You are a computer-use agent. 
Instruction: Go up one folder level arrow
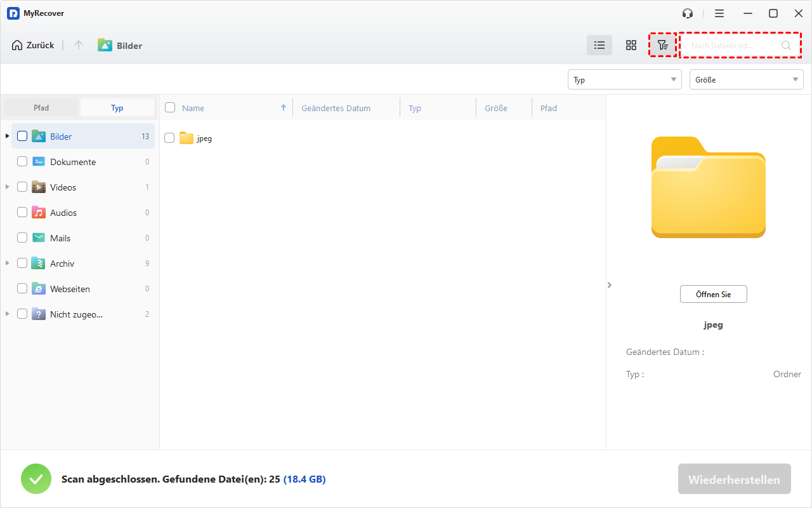tap(79, 45)
